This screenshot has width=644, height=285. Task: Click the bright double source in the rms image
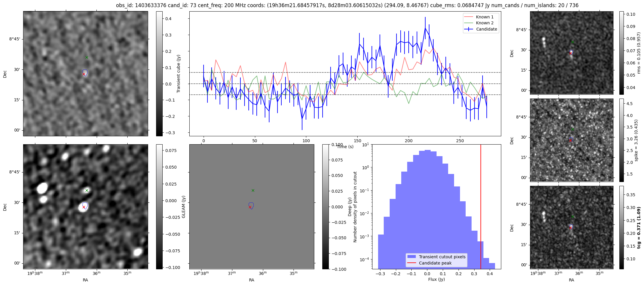pos(544,42)
